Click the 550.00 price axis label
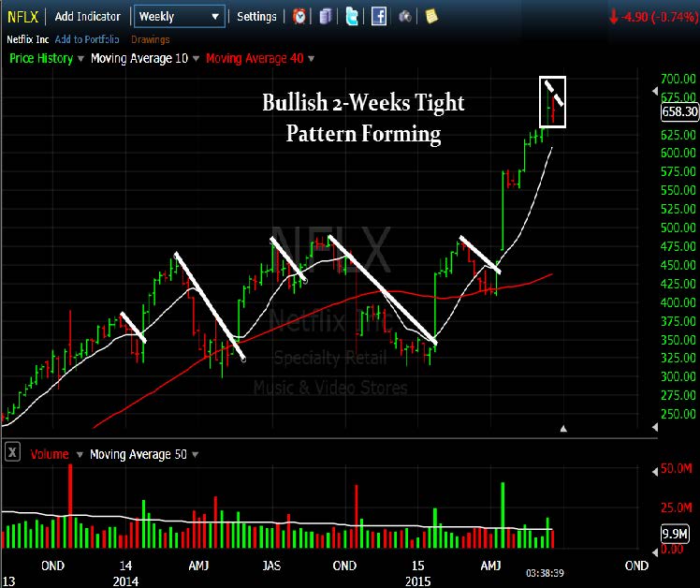700x588 pixels. pyautogui.click(x=678, y=191)
